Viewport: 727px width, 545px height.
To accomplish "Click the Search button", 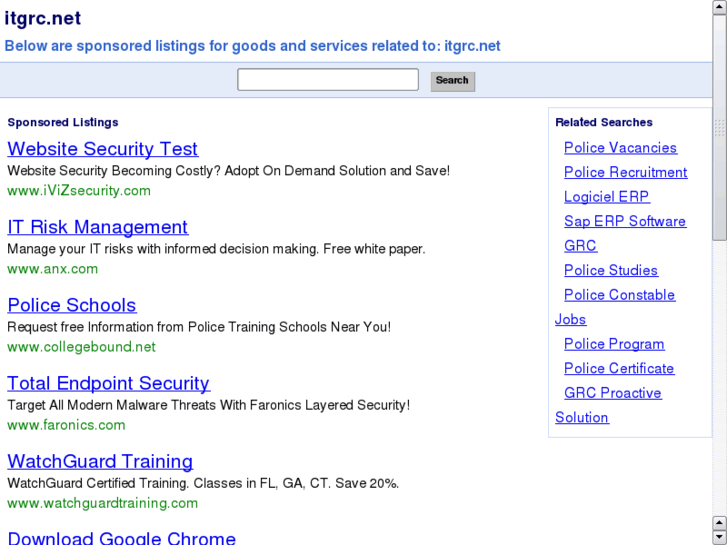I will pos(453,81).
